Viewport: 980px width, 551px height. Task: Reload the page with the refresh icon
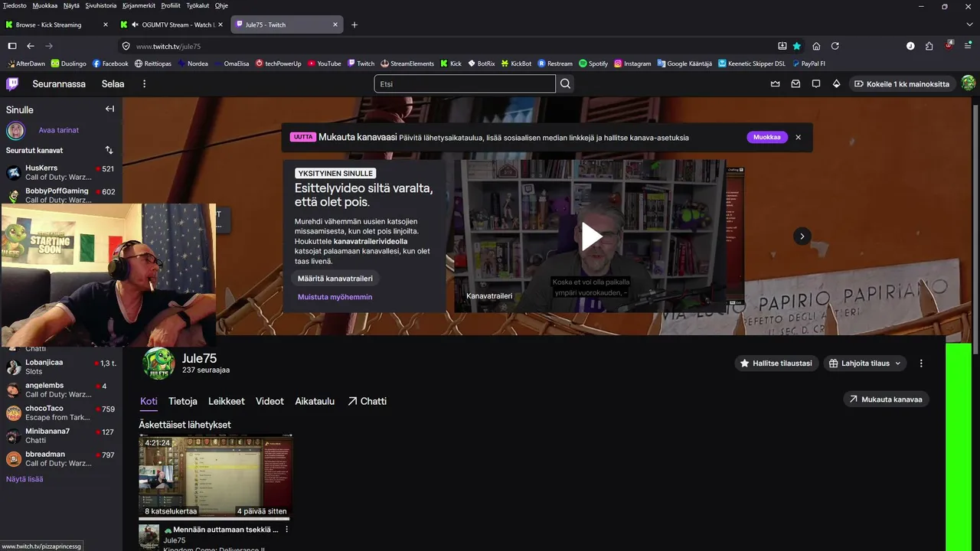coord(835,46)
